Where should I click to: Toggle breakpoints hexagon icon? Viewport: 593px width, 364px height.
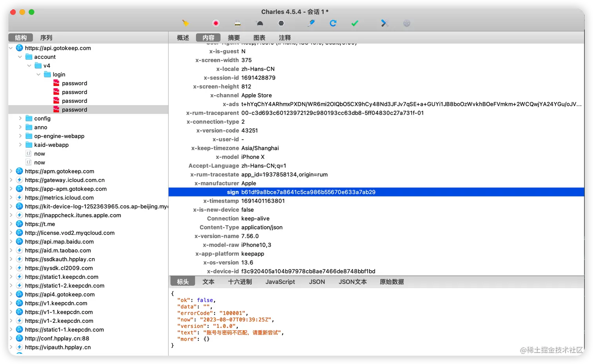tap(281, 23)
